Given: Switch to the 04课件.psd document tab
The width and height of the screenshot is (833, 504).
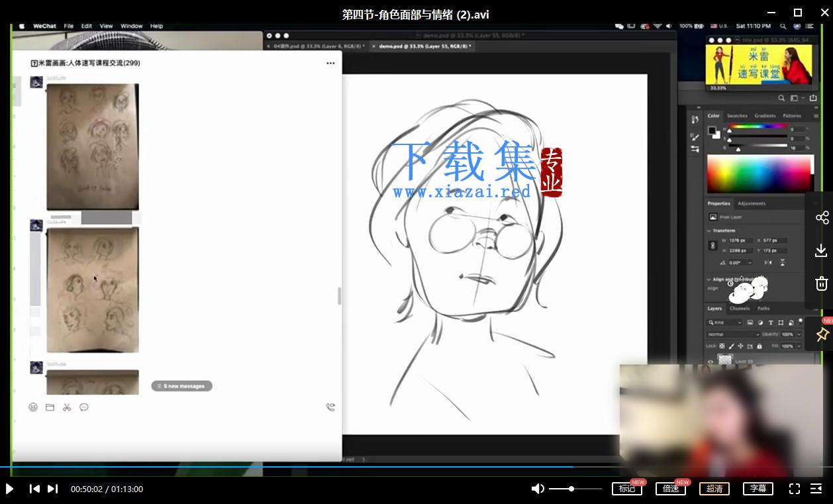Looking at the screenshot, I should [x=317, y=46].
